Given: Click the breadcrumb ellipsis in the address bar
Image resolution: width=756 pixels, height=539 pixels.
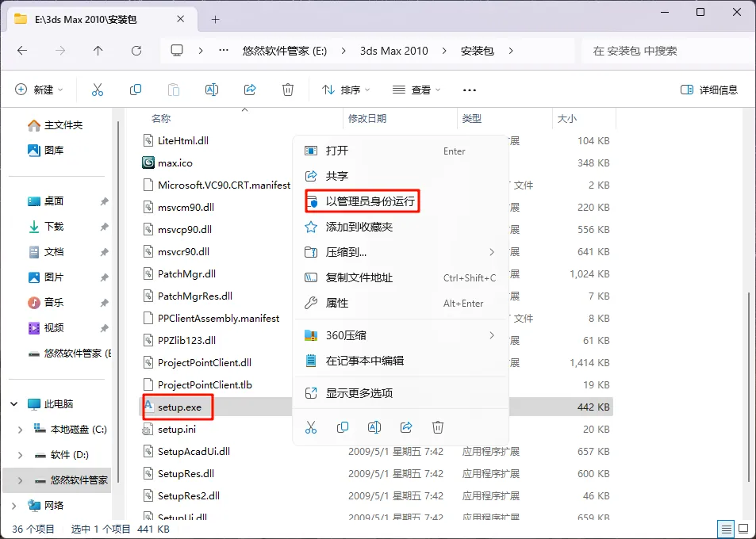Looking at the screenshot, I should click(223, 50).
